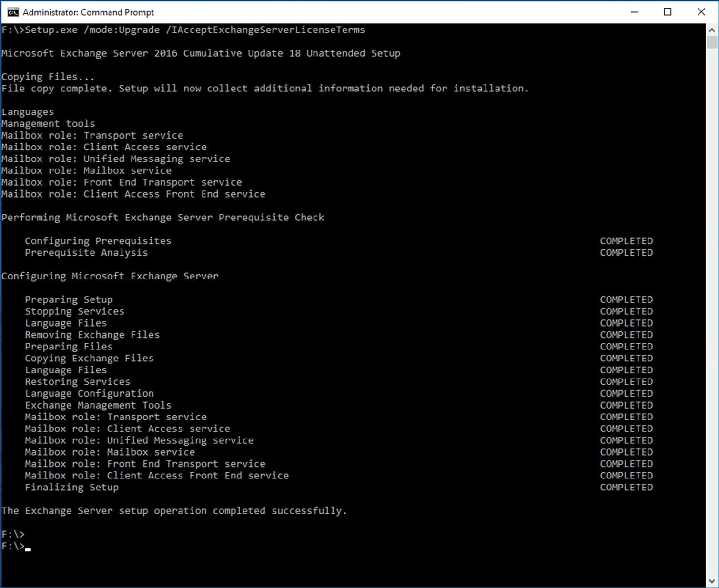Minimize the Command Prompt window
The width and height of the screenshot is (719, 588).
pyautogui.click(x=634, y=12)
